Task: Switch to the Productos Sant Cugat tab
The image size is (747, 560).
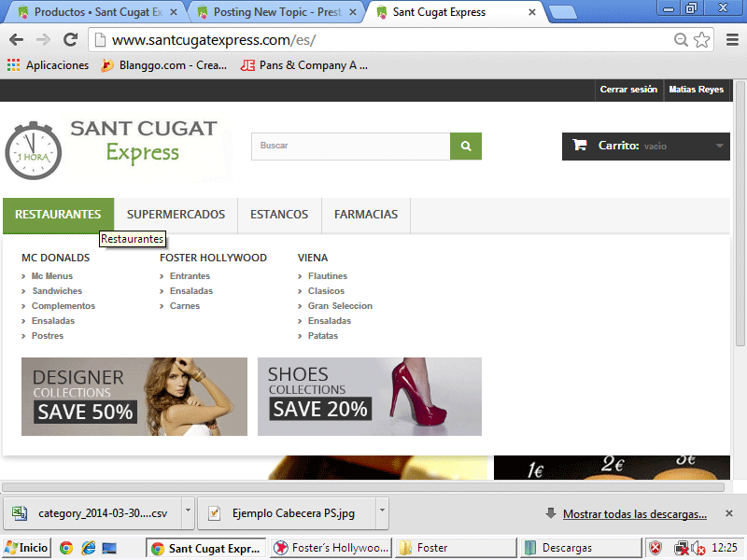Action: (98, 12)
